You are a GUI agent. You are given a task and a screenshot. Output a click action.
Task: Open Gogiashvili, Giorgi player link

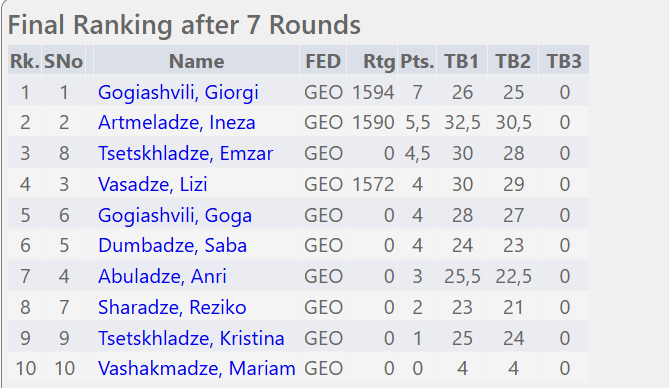(x=178, y=92)
